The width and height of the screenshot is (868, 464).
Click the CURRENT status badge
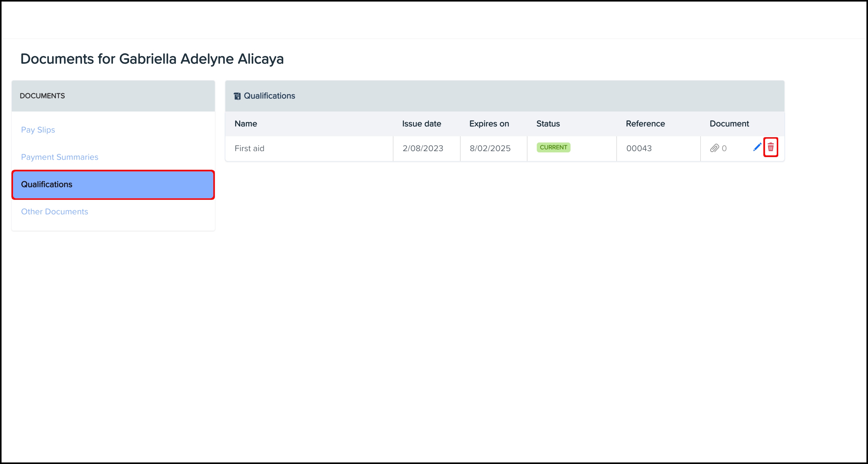point(553,147)
